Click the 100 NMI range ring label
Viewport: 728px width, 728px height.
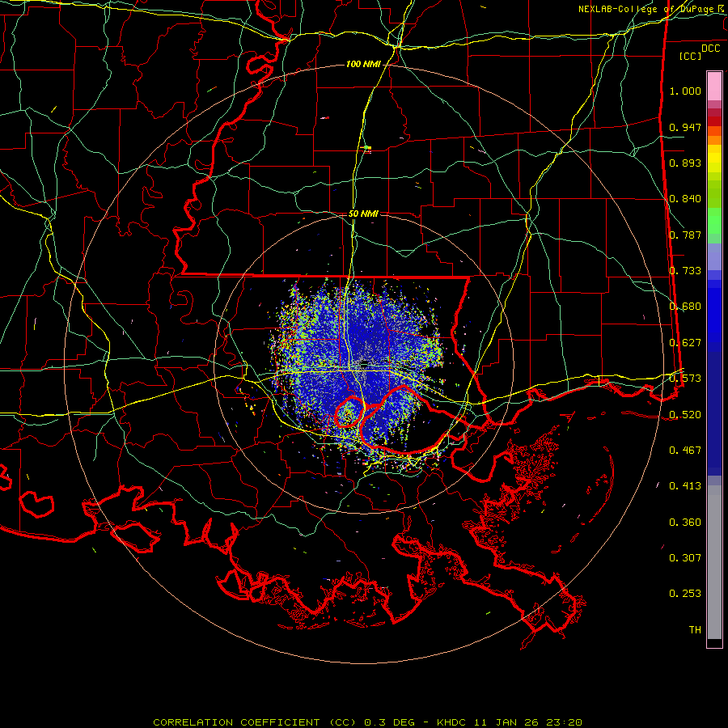tap(363, 64)
